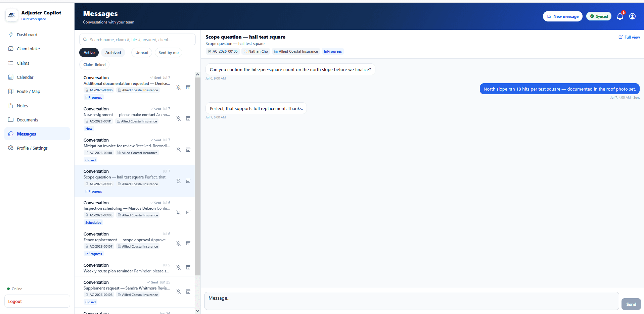Archive the hail test square conversation

point(188,181)
